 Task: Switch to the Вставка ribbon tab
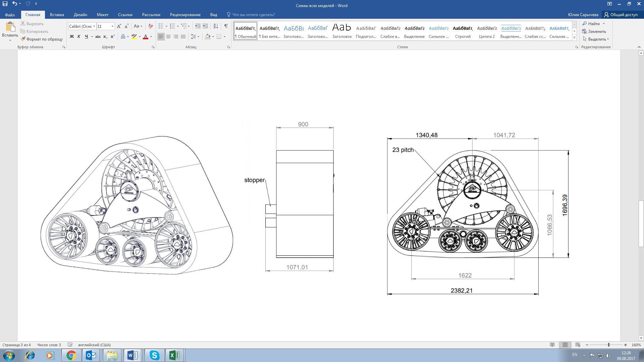pos(57,15)
